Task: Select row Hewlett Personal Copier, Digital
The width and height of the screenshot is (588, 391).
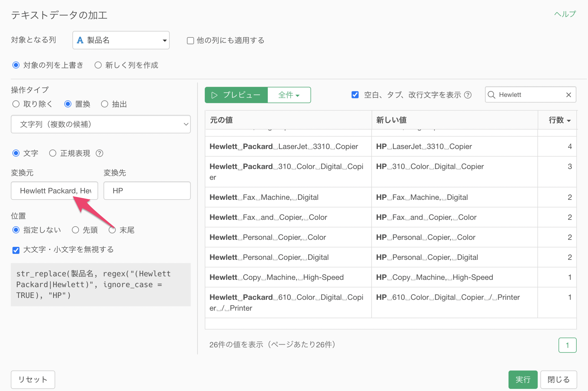Action: click(391, 257)
